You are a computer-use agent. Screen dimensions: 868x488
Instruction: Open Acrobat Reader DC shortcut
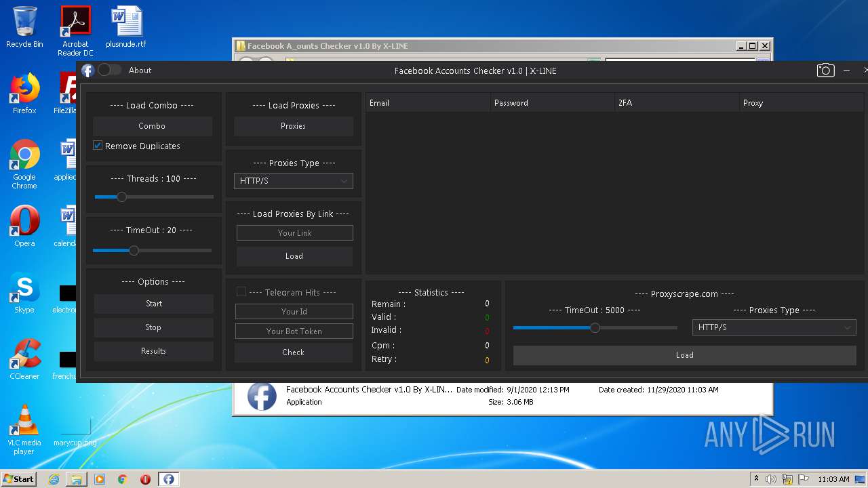point(75,30)
